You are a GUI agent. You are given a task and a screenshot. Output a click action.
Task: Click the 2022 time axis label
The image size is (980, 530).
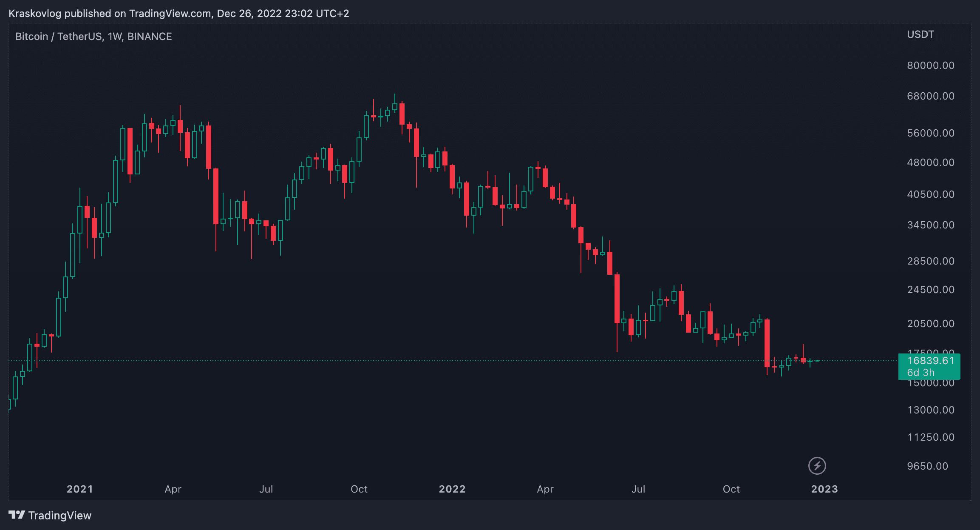pos(452,489)
